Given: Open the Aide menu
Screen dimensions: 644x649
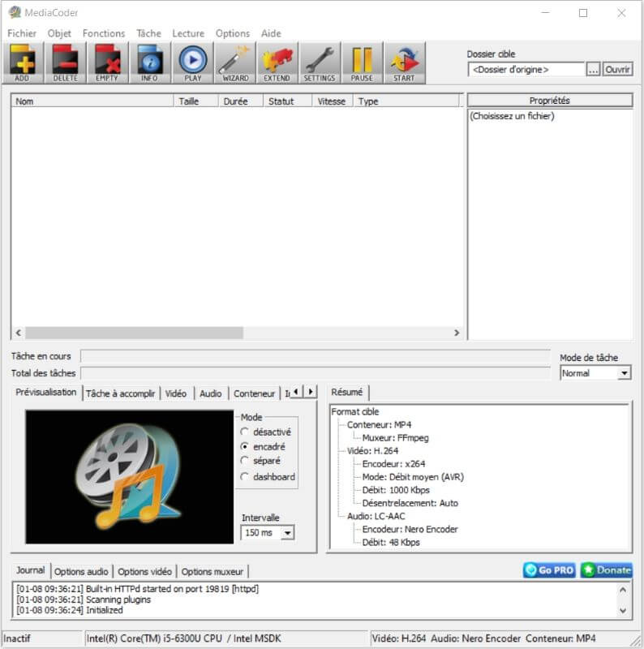Looking at the screenshot, I should coord(271,33).
